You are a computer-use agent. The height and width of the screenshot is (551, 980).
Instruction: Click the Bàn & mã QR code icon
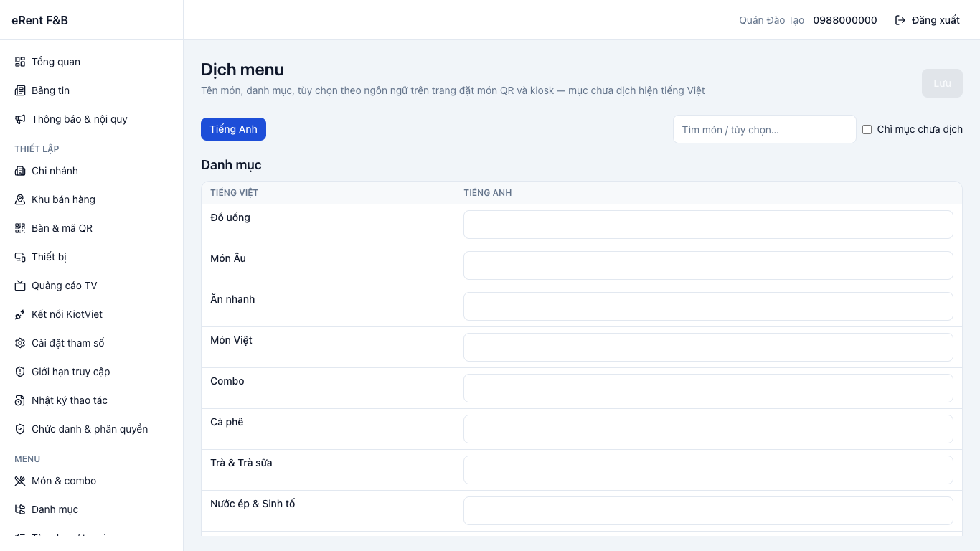[x=20, y=228]
